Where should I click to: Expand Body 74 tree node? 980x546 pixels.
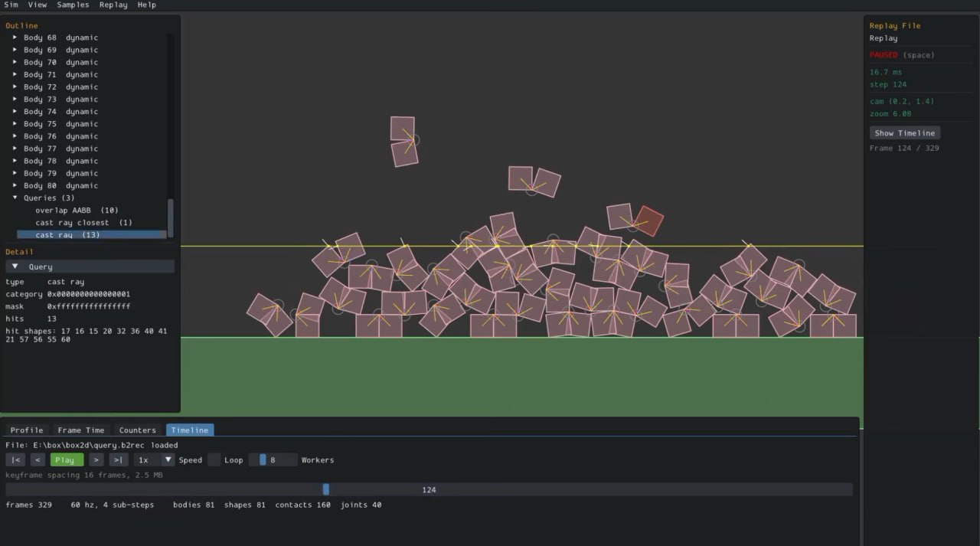coord(15,111)
